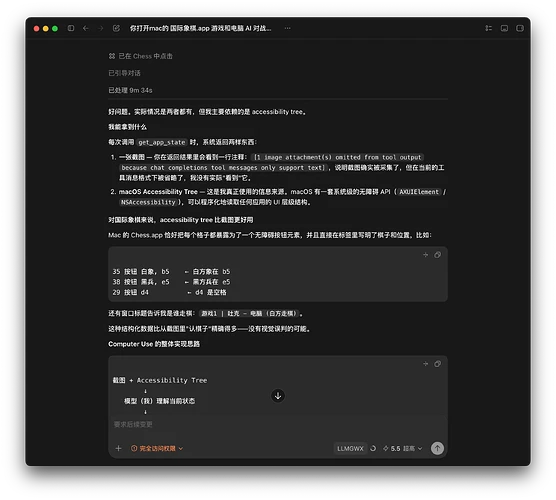Open the three-dot more options menu
Viewport: 556px width, 500px height.
(x=288, y=28)
